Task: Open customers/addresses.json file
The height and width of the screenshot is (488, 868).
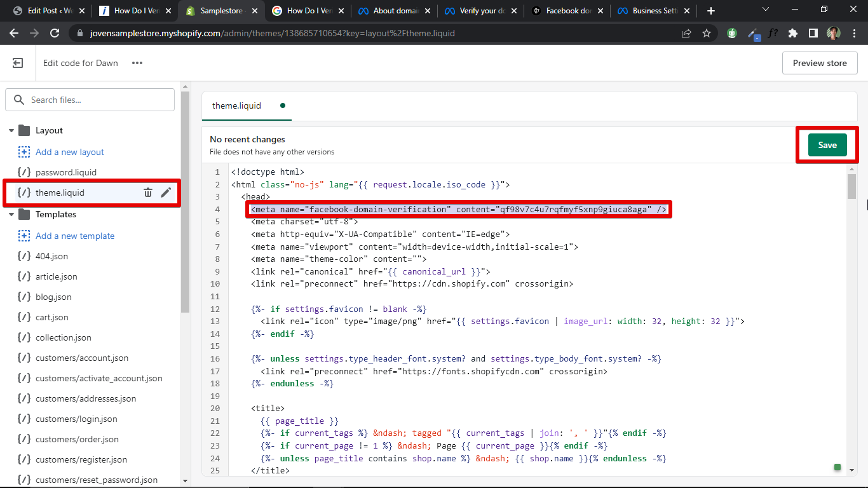Action: tap(86, 398)
